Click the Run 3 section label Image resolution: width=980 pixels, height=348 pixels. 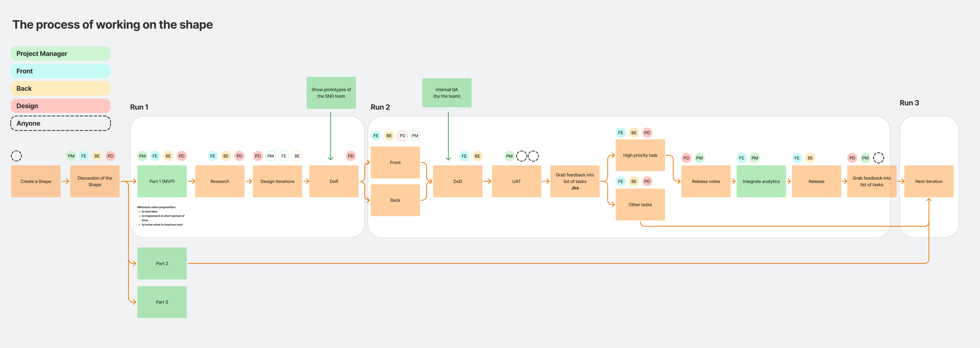click(x=909, y=103)
